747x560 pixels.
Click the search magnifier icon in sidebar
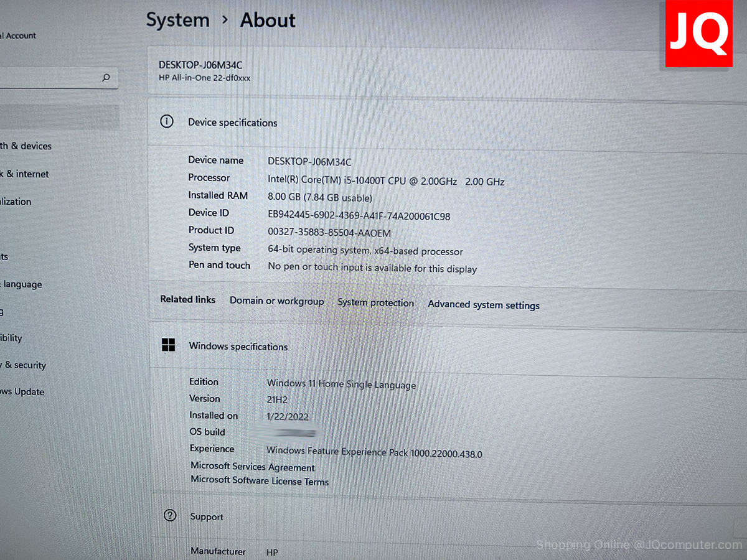pos(106,78)
